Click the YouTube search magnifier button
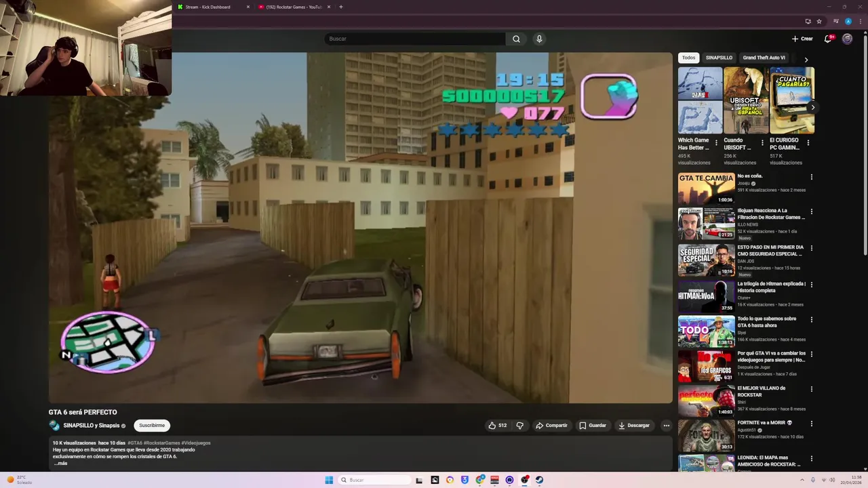The image size is (868, 488). 516,39
